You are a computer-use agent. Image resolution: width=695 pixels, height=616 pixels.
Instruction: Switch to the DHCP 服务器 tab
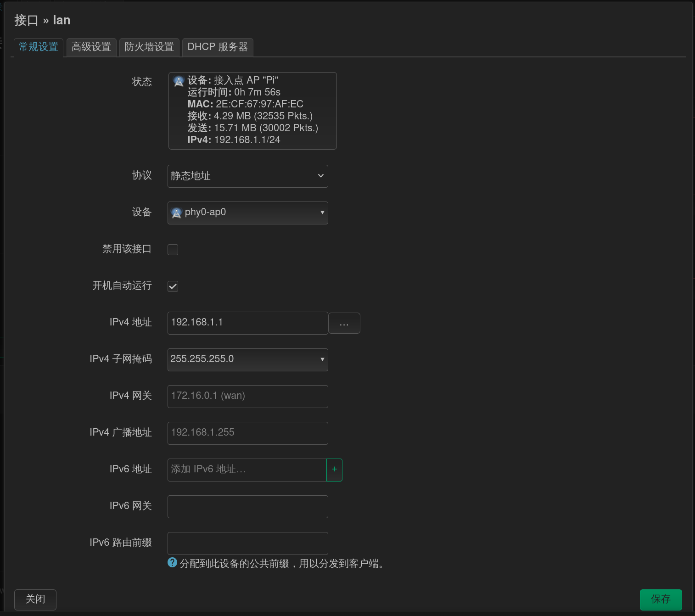pyautogui.click(x=217, y=47)
